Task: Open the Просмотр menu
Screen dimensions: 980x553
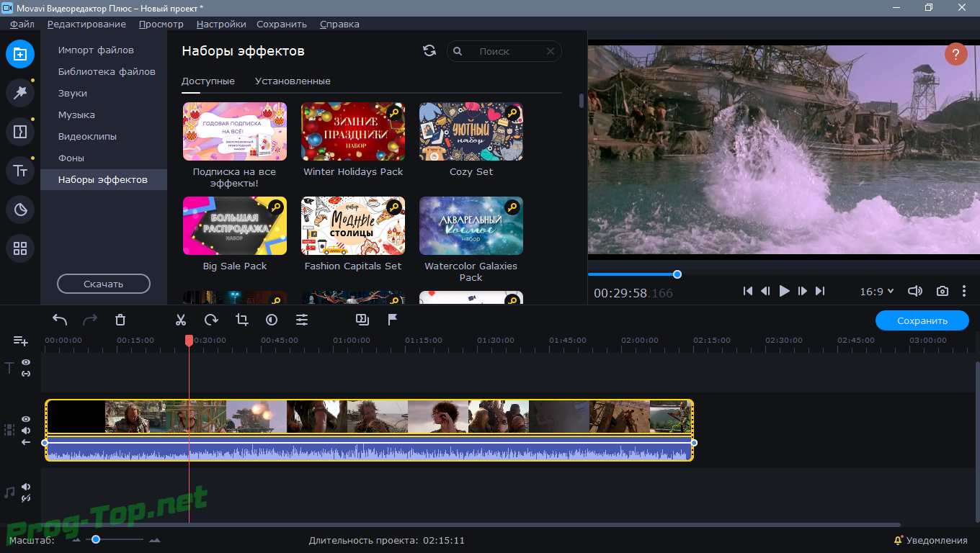Action: click(x=161, y=24)
